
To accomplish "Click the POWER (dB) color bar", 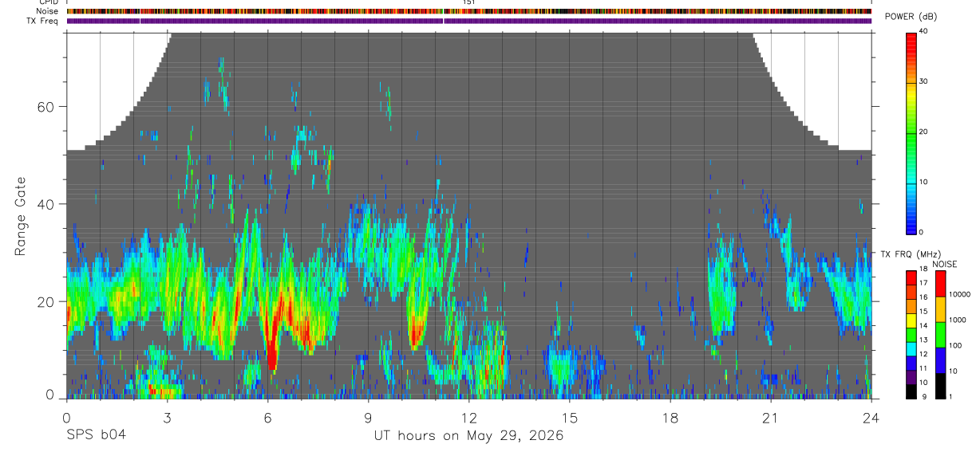I will tap(911, 132).
